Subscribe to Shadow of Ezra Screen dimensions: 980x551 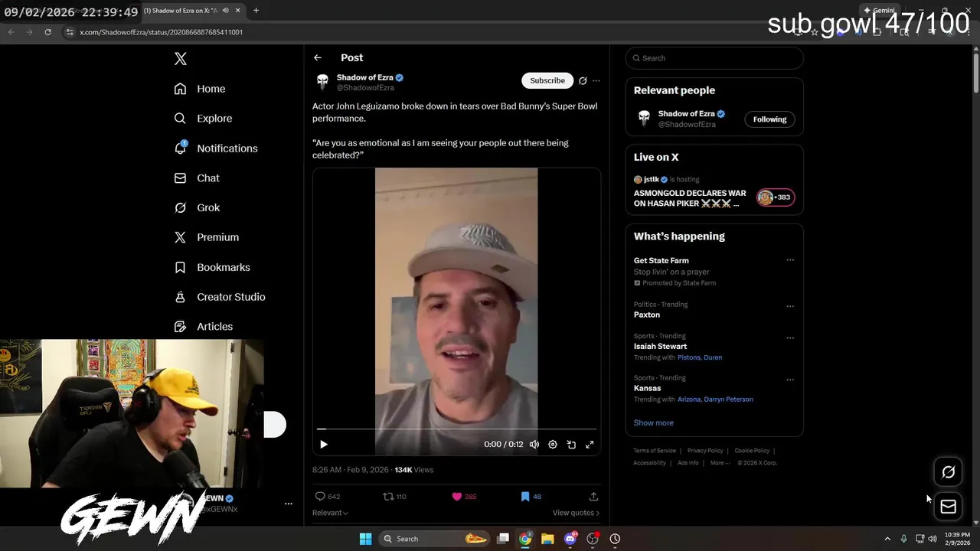click(547, 80)
